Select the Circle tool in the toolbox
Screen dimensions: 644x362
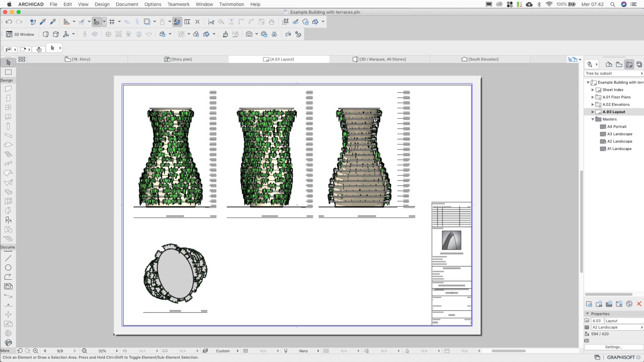click(8, 267)
